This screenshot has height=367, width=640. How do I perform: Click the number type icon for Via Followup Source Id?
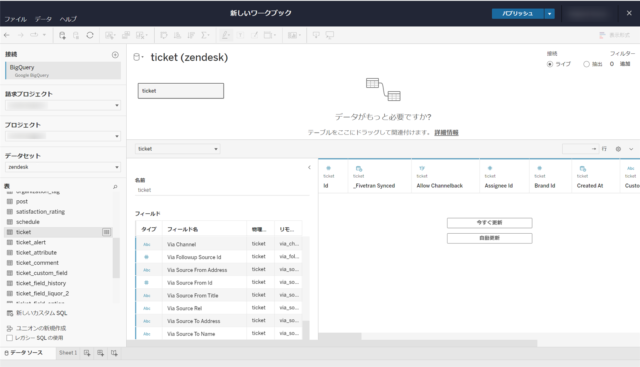point(147,257)
